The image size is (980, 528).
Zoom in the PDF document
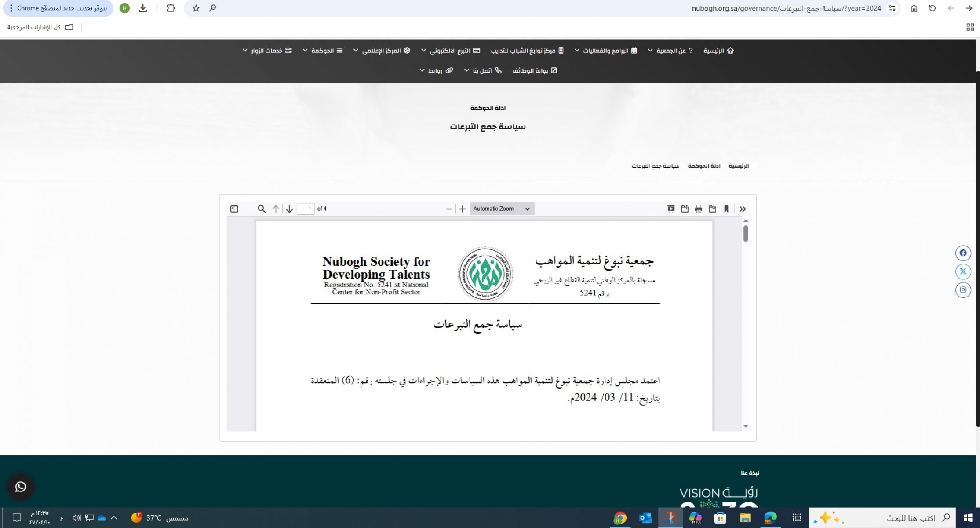pos(462,209)
